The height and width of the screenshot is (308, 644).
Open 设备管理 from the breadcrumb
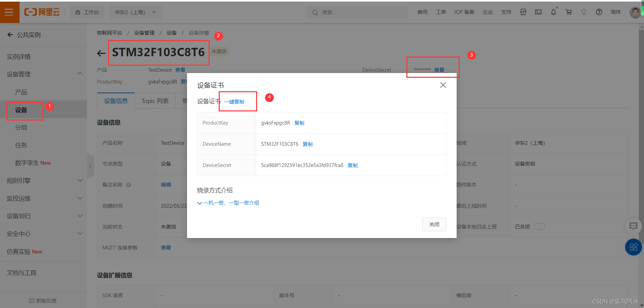pos(144,33)
